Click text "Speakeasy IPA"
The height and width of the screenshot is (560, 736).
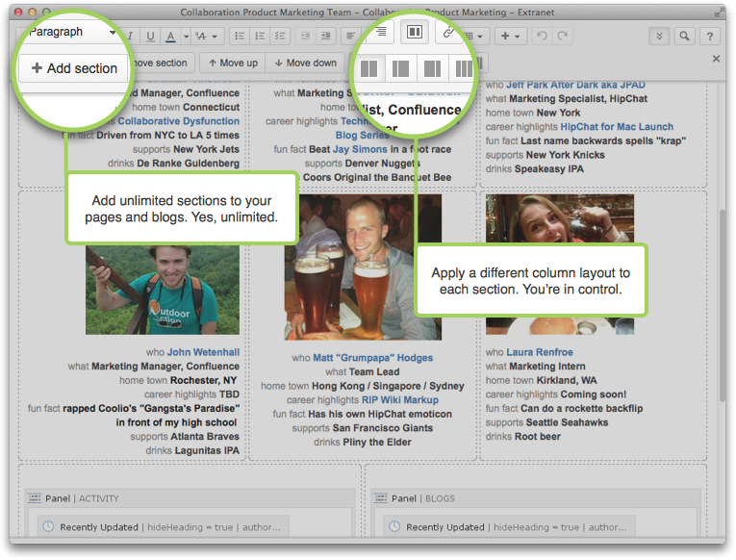[549, 169]
